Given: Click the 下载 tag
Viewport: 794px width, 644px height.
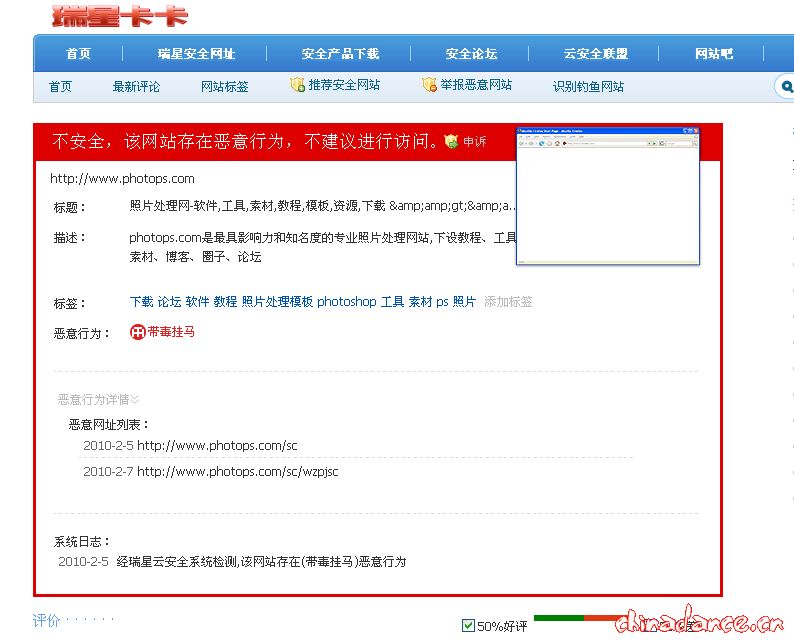Looking at the screenshot, I should click(x=141, y=302).
